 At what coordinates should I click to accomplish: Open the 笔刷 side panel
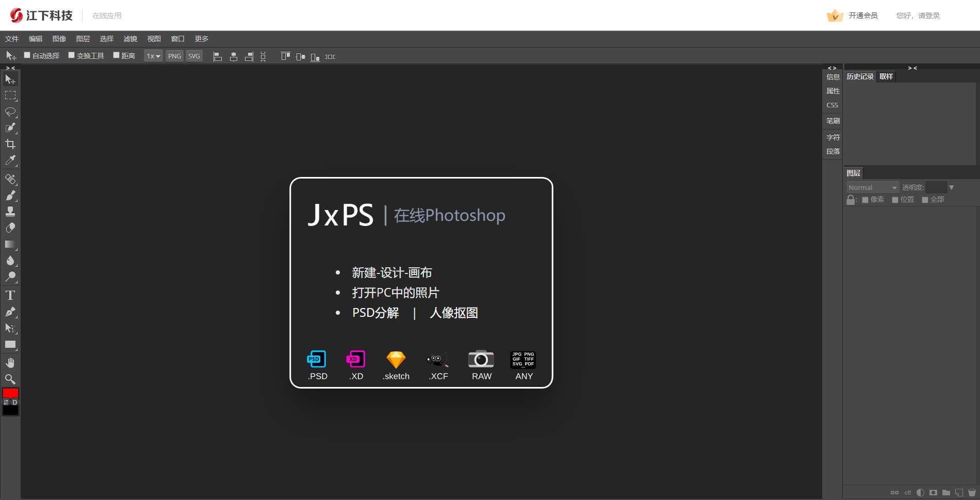pos(833,121)
